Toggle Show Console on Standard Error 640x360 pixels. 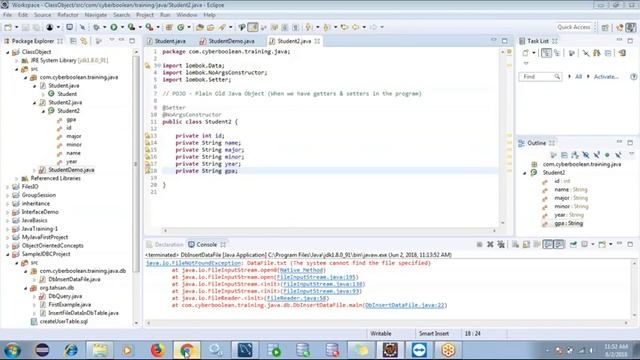coord(559,244)
